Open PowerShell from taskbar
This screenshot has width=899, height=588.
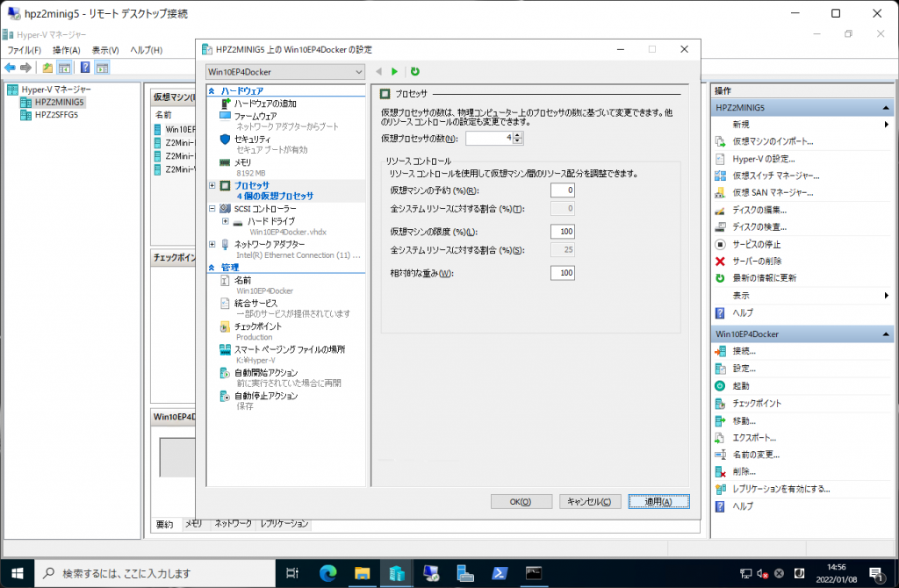pyautogui.click(x=500, y=573)
